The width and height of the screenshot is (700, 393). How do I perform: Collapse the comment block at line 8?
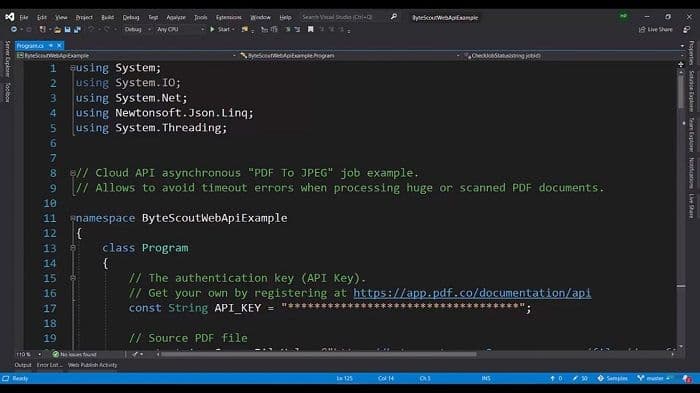pyautogui.click(x=73, y=173)
